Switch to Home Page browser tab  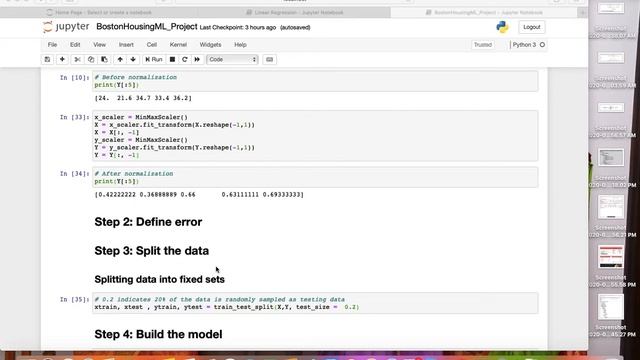click(99, 13)
